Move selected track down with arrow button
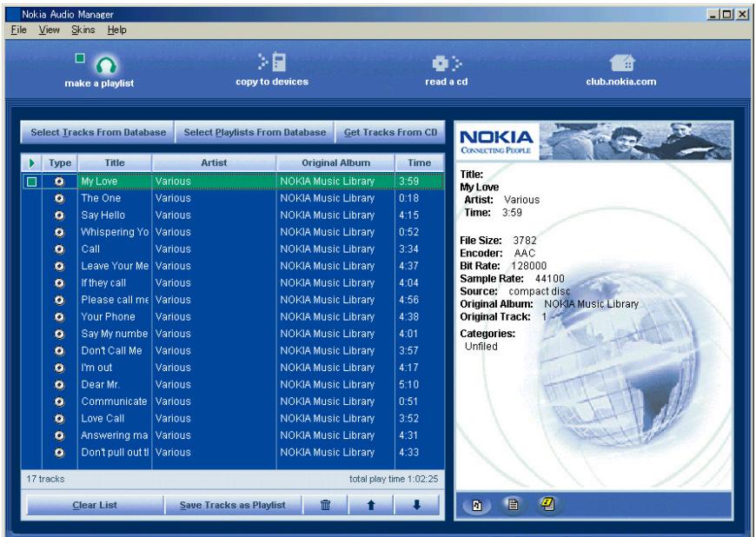 (x=416, y=505)
